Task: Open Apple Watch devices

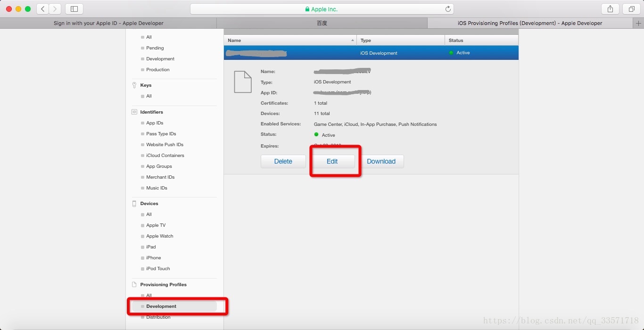Action: (x=160, y=236)
